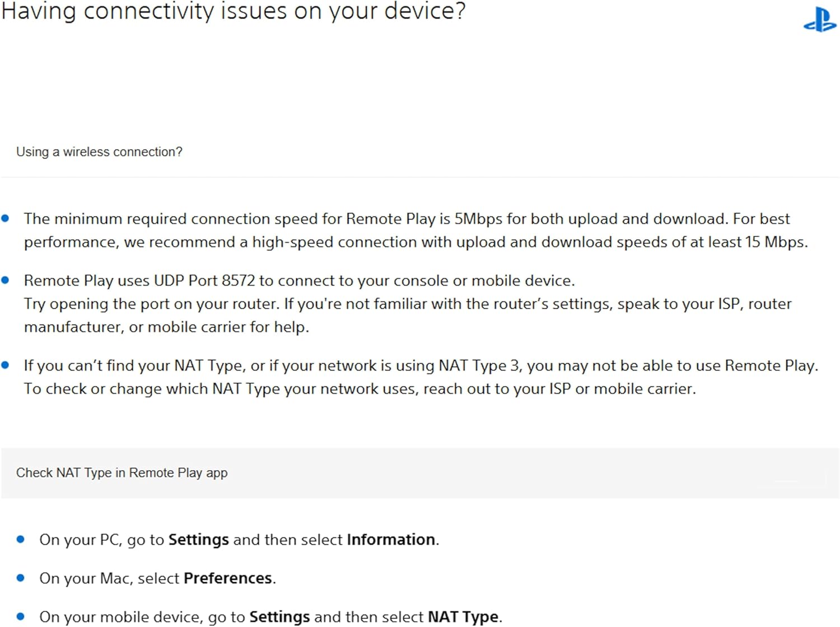The width and height of the screenshot is (840, 627).
Task: Click the 'To check or change which NAT Type' sentence
Action: [360, 389]
